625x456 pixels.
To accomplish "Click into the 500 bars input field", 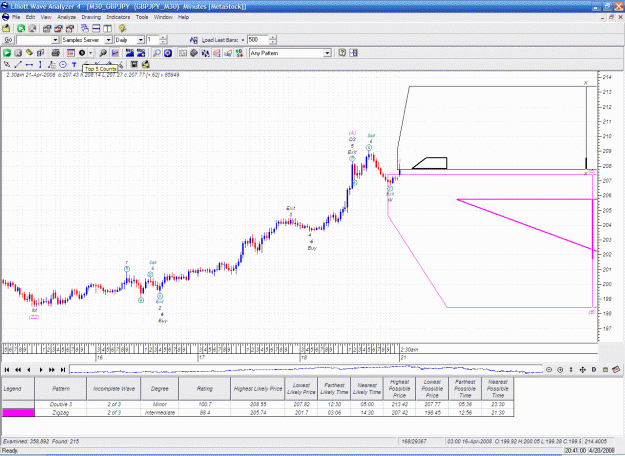I will [258, 40].
